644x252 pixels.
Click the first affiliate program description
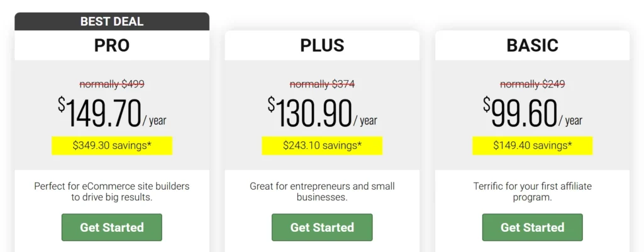[532, 192]
